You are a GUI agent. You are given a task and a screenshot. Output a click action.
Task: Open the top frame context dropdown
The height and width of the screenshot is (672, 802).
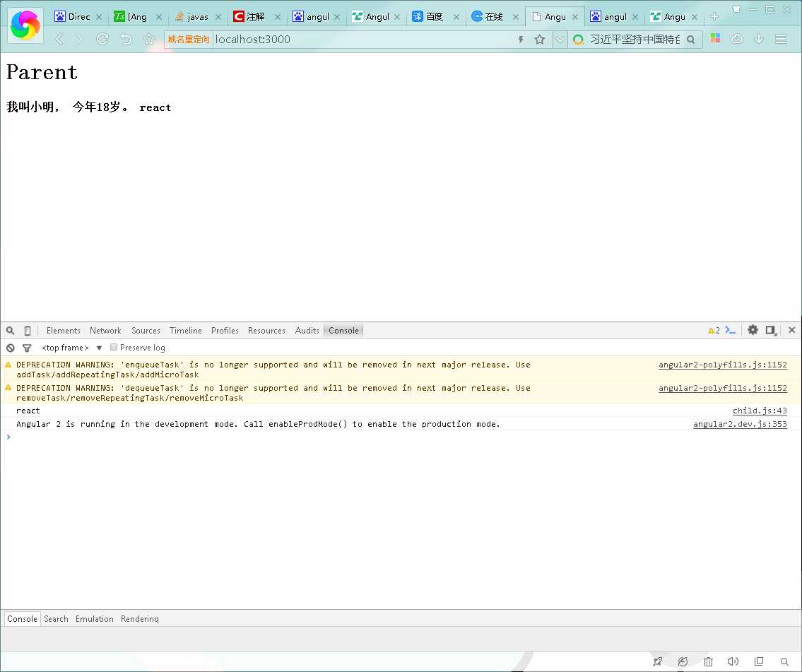point(71,348)
